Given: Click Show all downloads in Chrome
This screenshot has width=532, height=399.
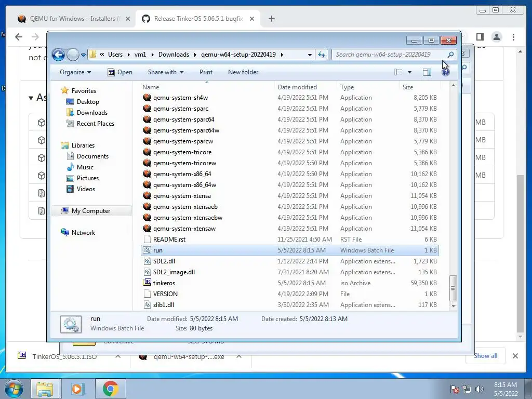Looking at the screenshot, I should point(486,355).
